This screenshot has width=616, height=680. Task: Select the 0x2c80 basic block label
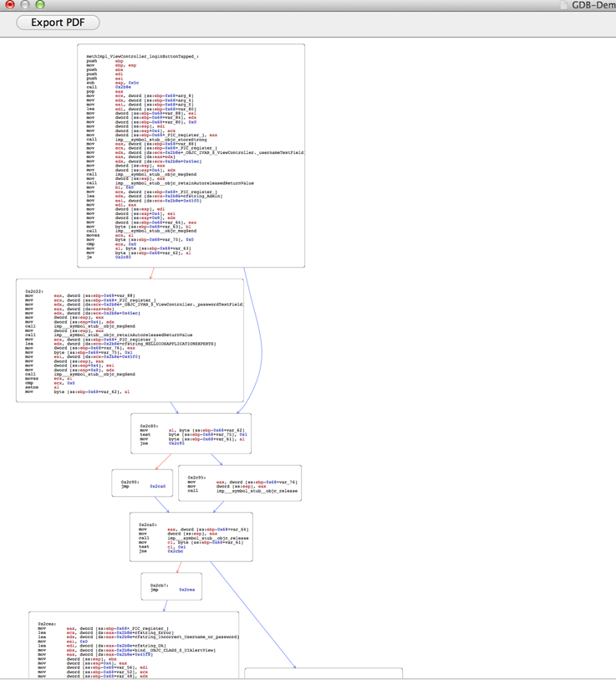150,426
